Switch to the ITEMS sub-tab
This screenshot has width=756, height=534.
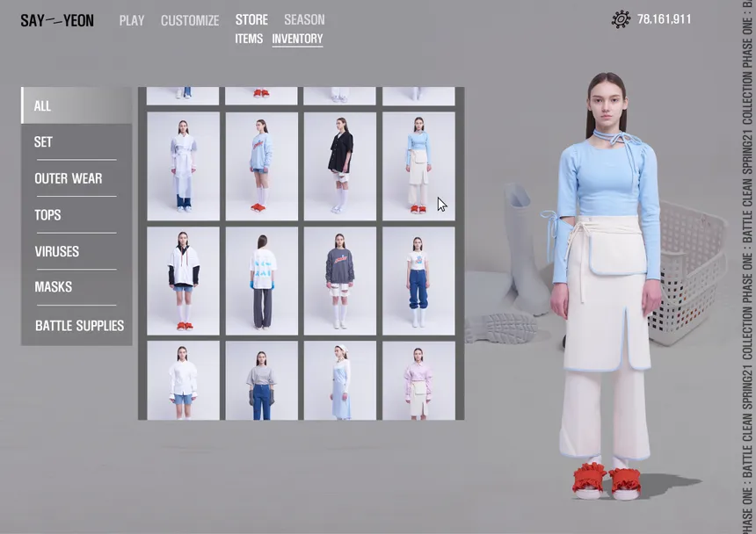coord(249,39)
